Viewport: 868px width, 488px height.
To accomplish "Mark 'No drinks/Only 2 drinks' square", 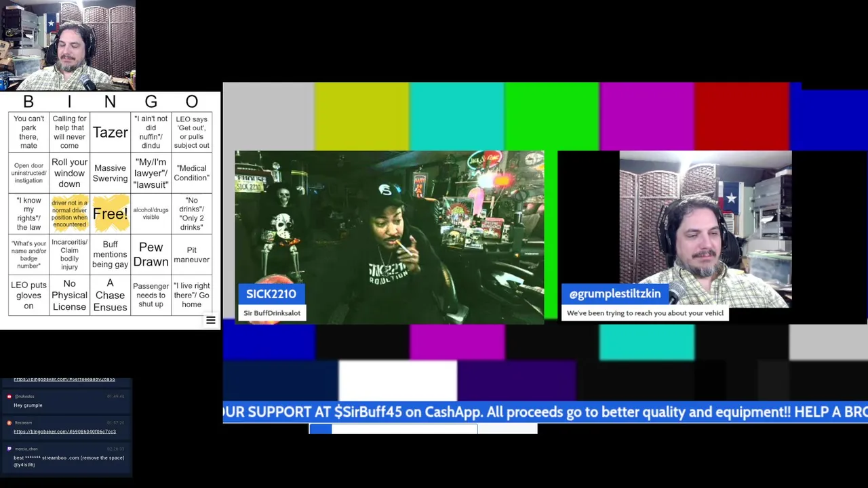I will coord(191,213).
